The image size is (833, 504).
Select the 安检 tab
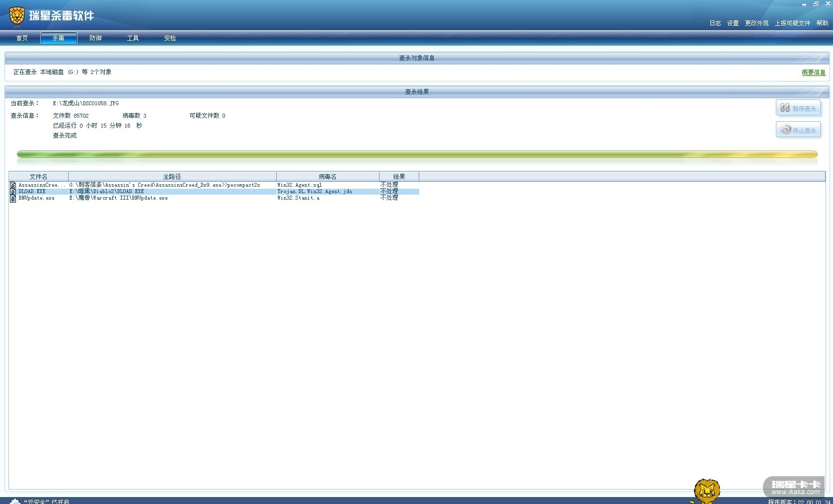[x=170, y=38]
